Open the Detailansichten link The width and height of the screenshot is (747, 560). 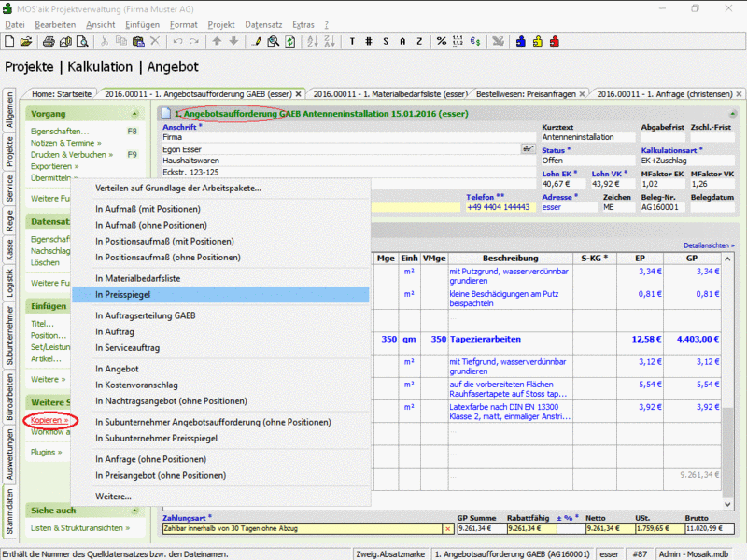[x=709, y=245]
